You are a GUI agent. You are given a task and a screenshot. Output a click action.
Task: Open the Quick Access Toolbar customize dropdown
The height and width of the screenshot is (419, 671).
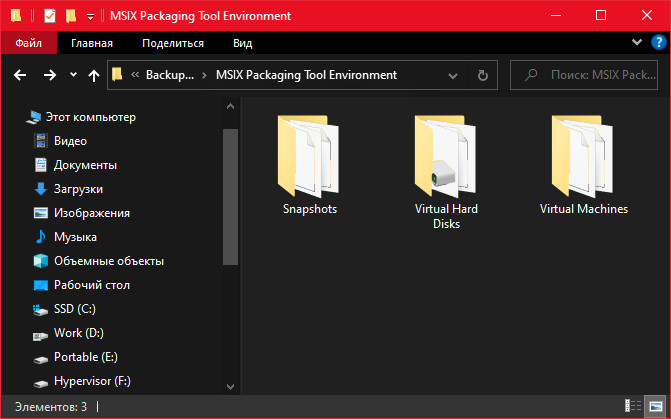(x=90, y=17)
